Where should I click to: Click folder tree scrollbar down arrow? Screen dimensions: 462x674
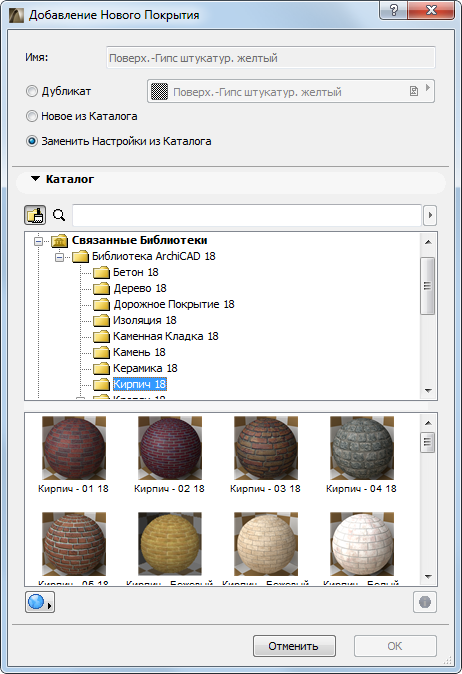[x=428, y=390]
